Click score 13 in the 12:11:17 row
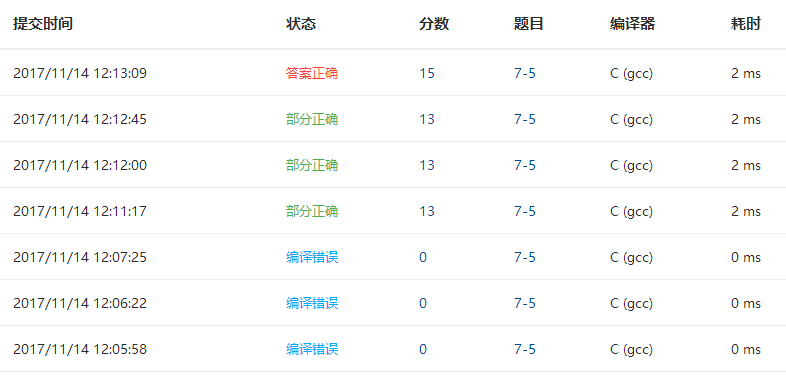 pos(427,212)
